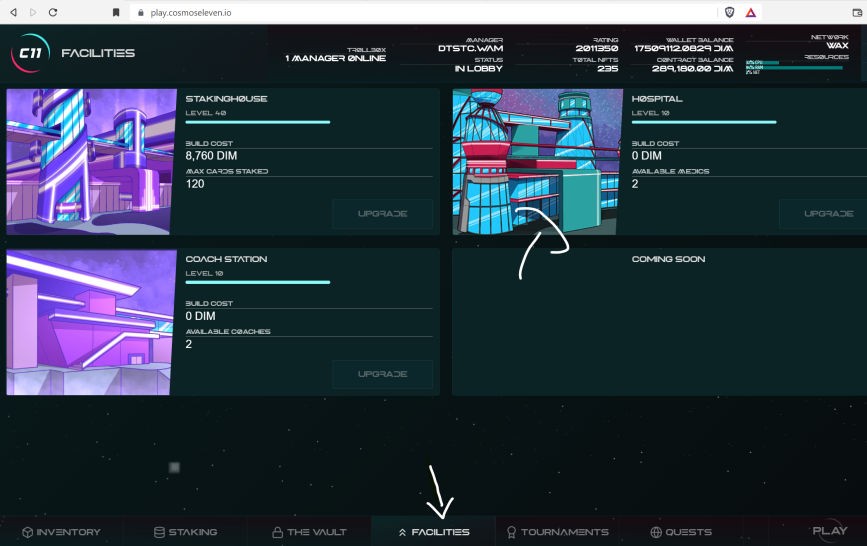Reload the page with refresh icon
The height and width of the screenshot is (546, 867).
[53, 12]
